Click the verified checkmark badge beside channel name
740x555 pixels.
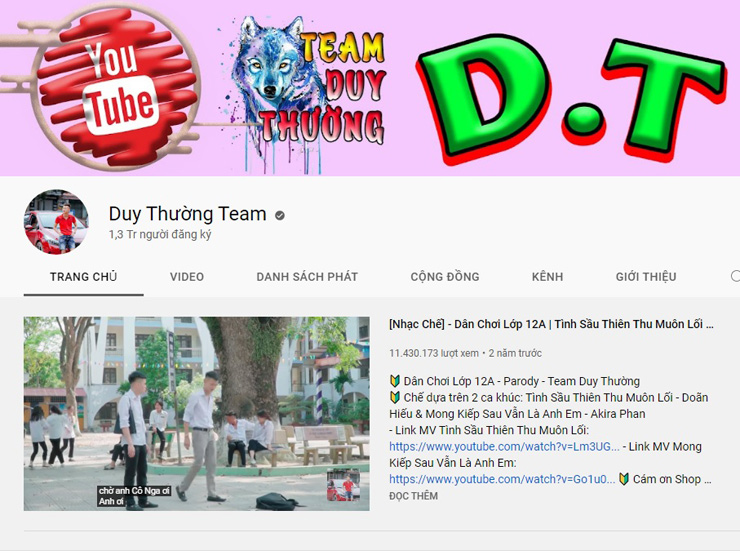(x=280, y=214)
